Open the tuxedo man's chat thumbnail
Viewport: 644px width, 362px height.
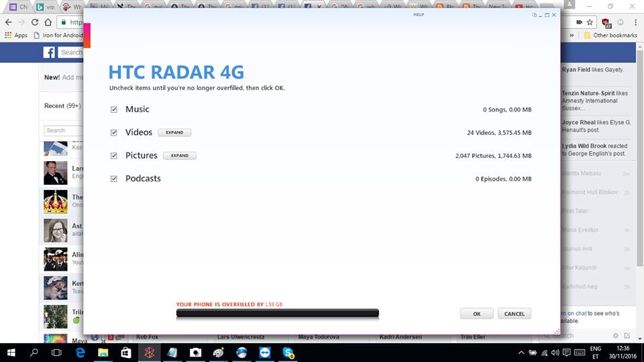coord(56,173)
